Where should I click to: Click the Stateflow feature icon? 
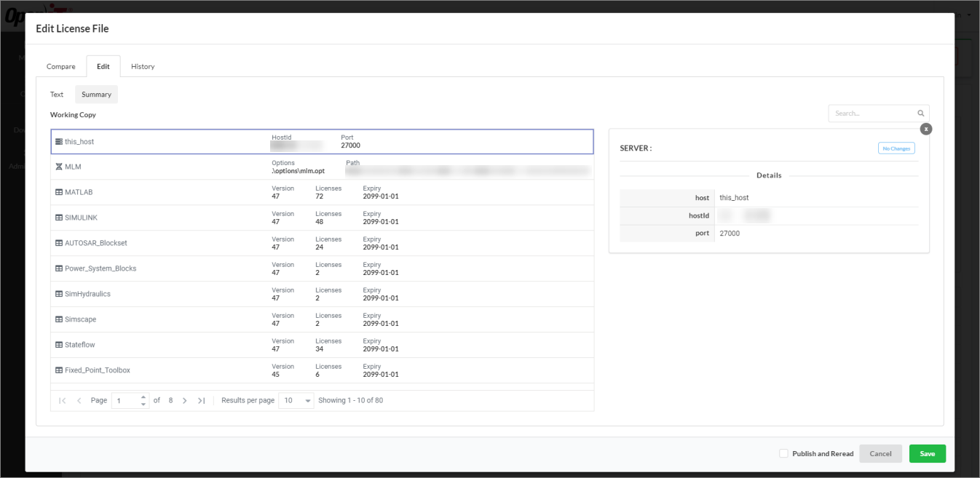[x=58, y=344]
